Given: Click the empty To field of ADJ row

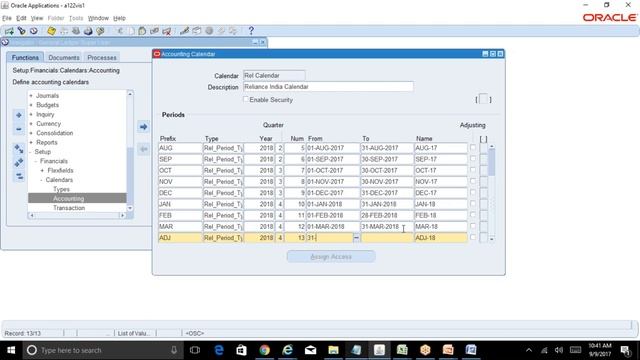Looking at the screenshot, I should tap(387, 238).
